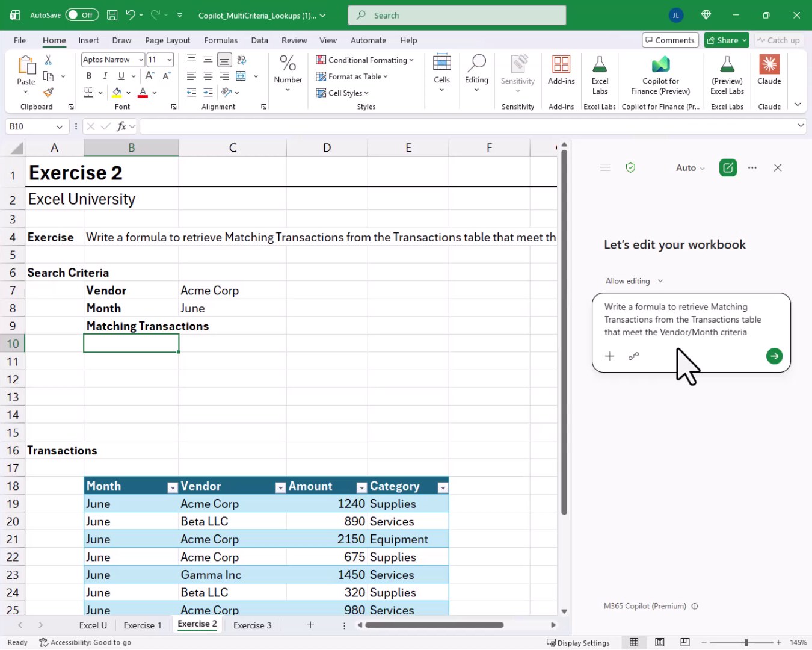
Task: Click the Save icon in title bar
Action: pyautogui.click(x=112, y=15)
